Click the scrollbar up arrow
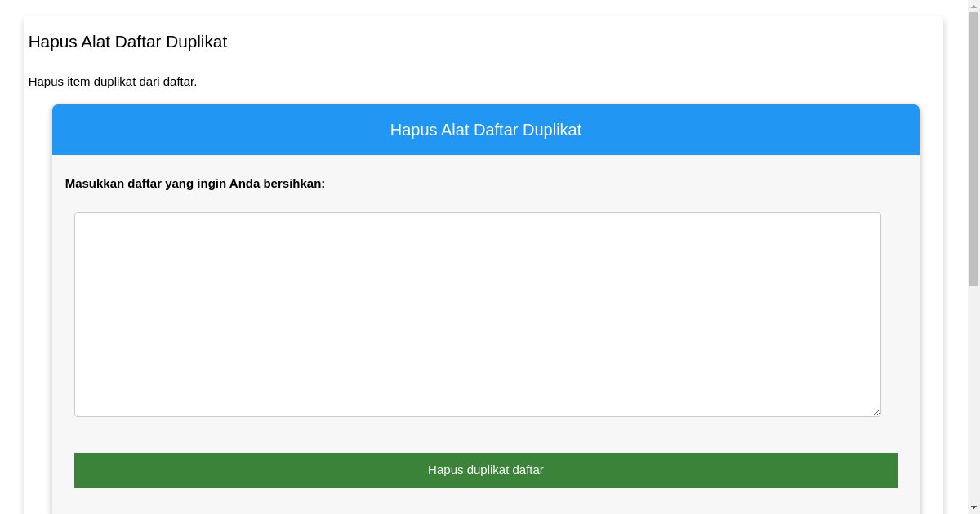The image size is (980, 514). 974,6
